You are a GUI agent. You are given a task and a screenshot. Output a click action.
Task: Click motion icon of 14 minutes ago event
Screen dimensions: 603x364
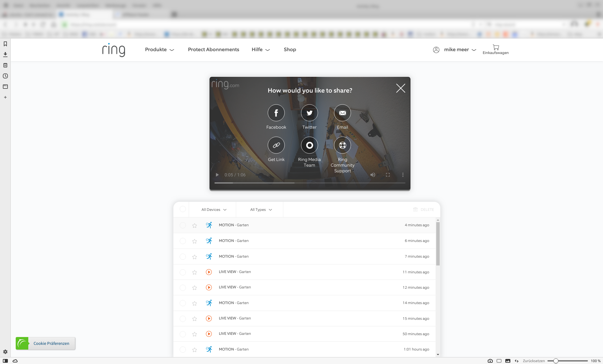(209, 303)
